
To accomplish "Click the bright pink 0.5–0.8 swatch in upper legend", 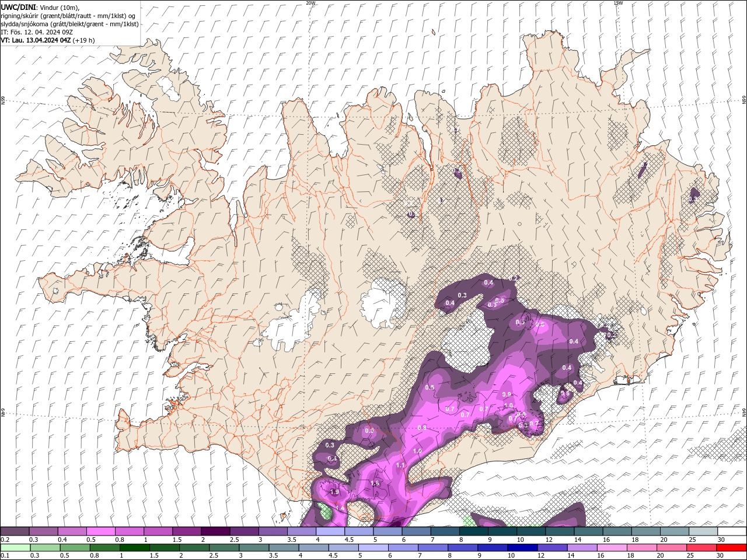I will click(101, 531).
